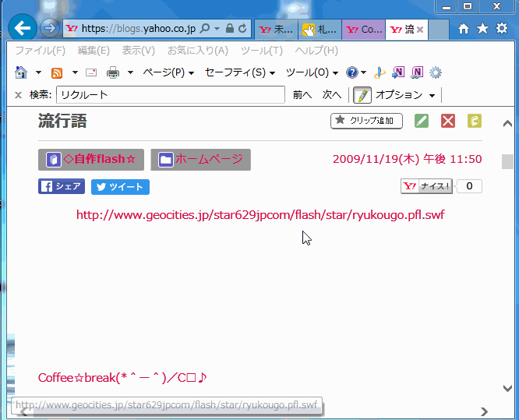Open the オプション dropdown in find bar
This screenshot has width=519, height=420.
coord(405,95)
